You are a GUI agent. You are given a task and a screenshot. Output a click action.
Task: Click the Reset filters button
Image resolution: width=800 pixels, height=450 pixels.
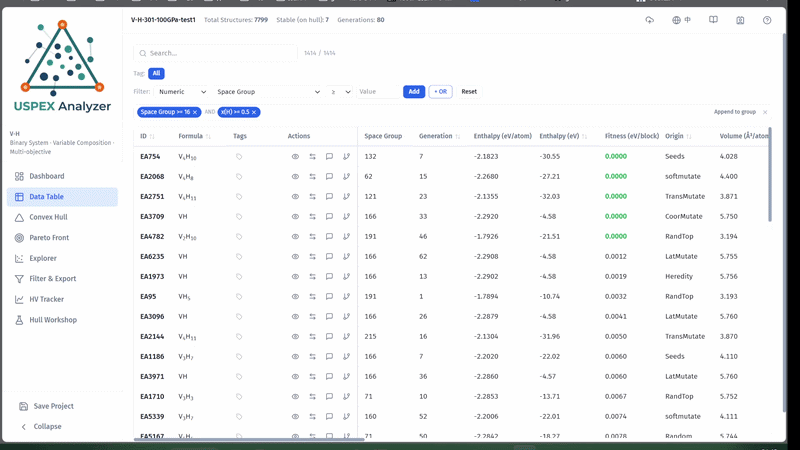click(x=469, y=92)
